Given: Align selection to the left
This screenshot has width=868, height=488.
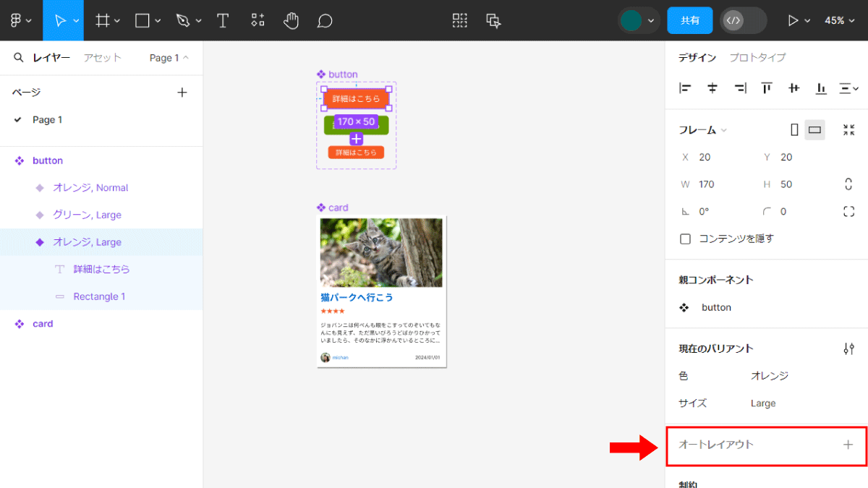Looking at the screenshot, I should (x=685, y=88).
